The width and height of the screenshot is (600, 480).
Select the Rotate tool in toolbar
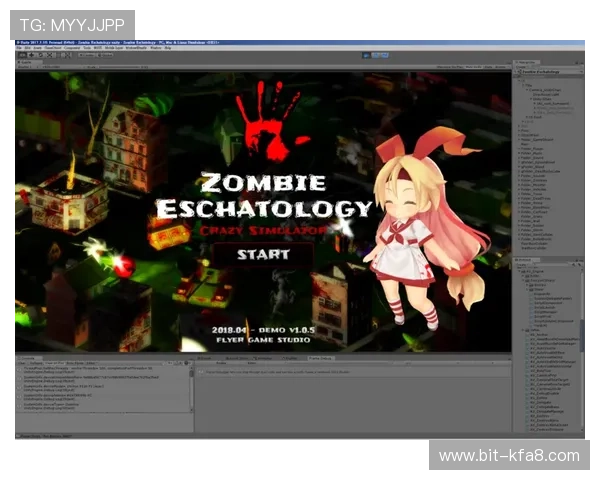coord(40,55)
